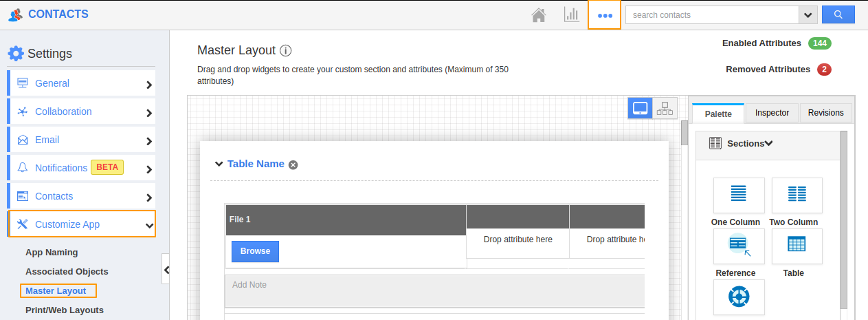Click the blue search magnifier button
This screenshot has height=320, width=868.
pos(838,14)
